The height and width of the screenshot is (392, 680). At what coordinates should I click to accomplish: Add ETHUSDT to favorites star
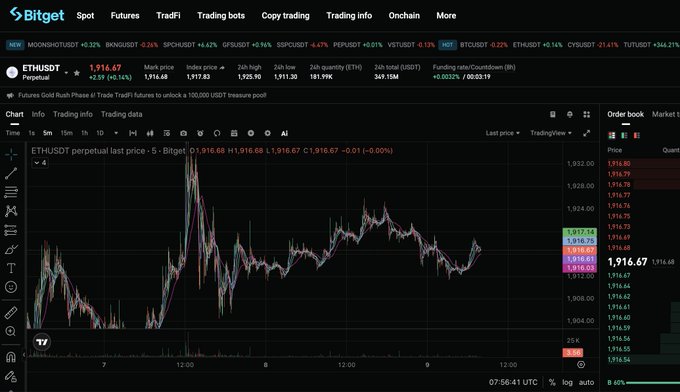pos(77,73)
